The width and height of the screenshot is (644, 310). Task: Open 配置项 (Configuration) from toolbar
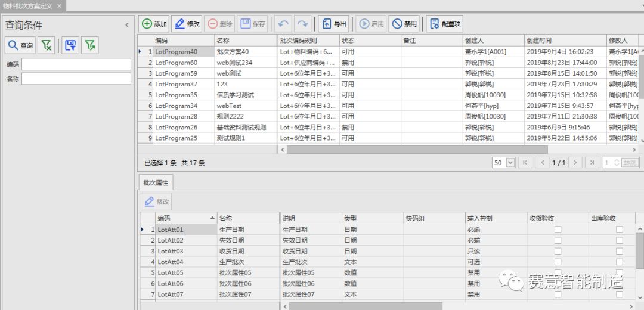click(444, 24)
